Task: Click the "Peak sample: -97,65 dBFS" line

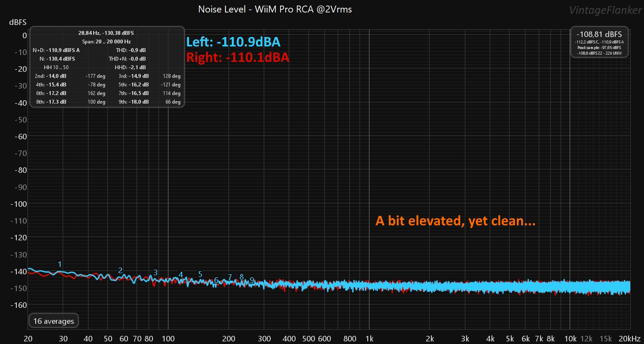Action: tap(599, 47)
